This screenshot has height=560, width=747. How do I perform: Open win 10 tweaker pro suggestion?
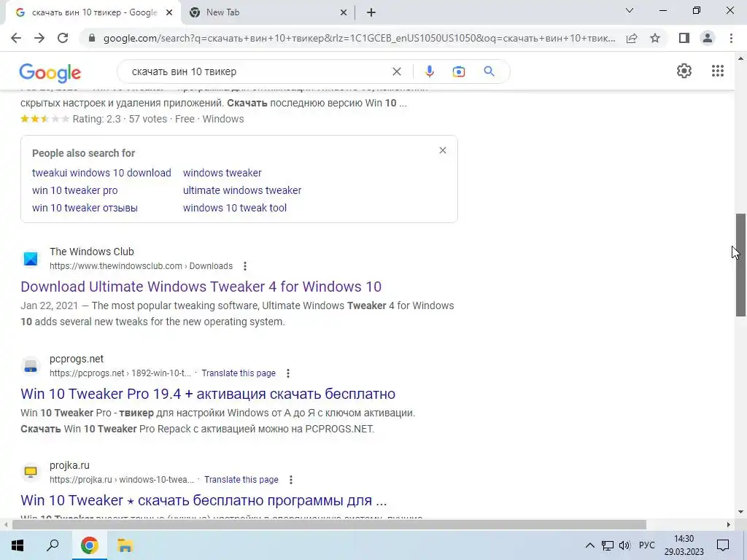click(x=75, y=190)
